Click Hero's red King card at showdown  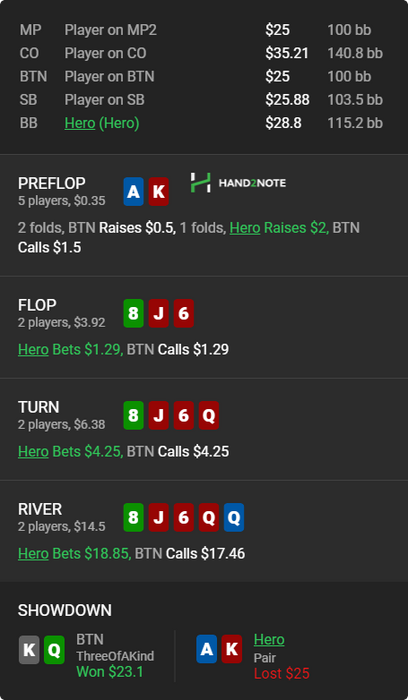tap(232, 649)
